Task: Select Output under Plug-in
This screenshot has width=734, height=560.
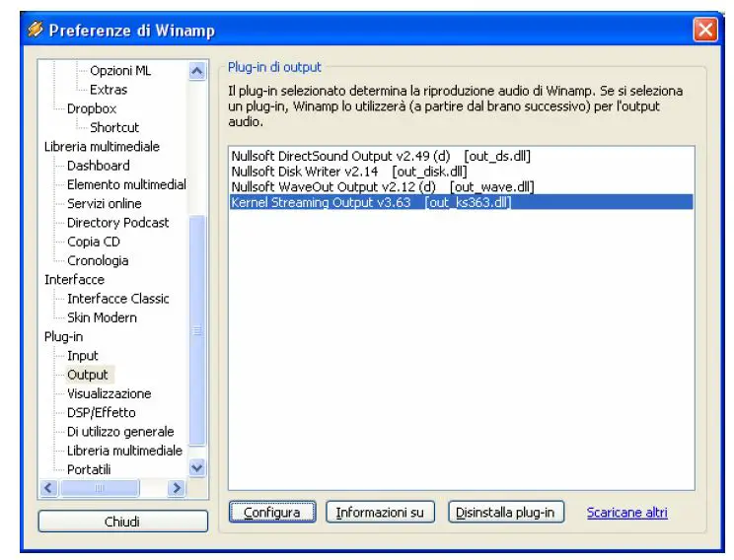Action: (88, 375)
